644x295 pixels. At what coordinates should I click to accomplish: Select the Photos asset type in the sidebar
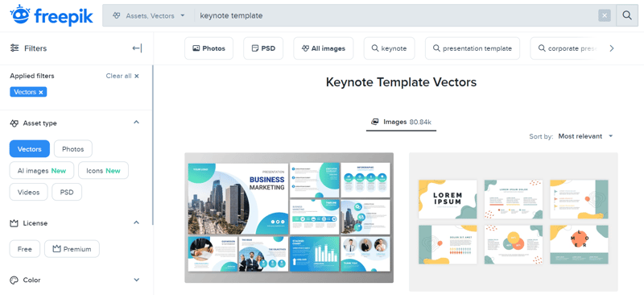click(73, 149)
